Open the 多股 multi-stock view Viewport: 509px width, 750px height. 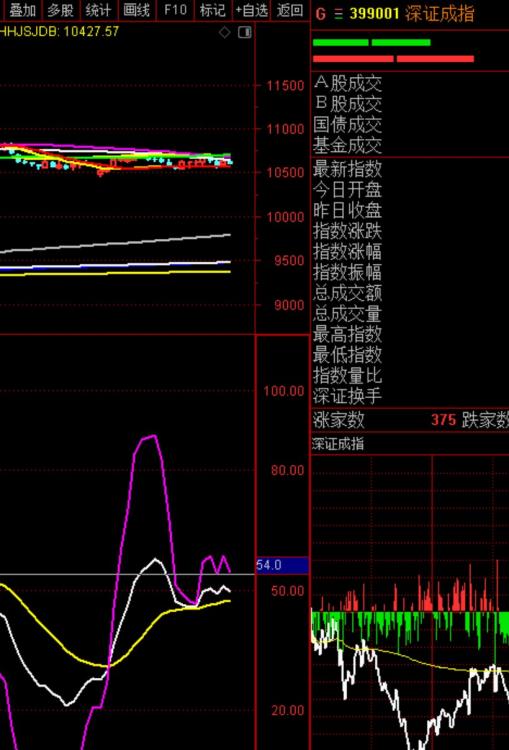pos(61,10)
